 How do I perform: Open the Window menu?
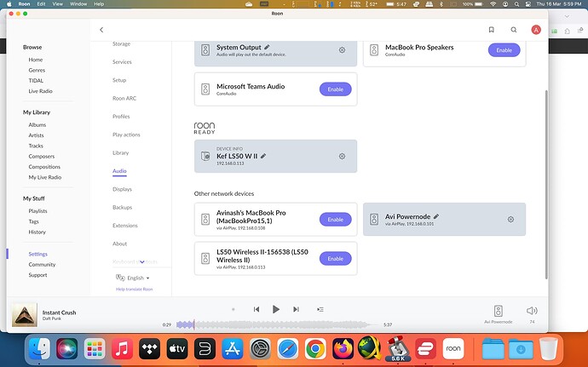point(78,3)
